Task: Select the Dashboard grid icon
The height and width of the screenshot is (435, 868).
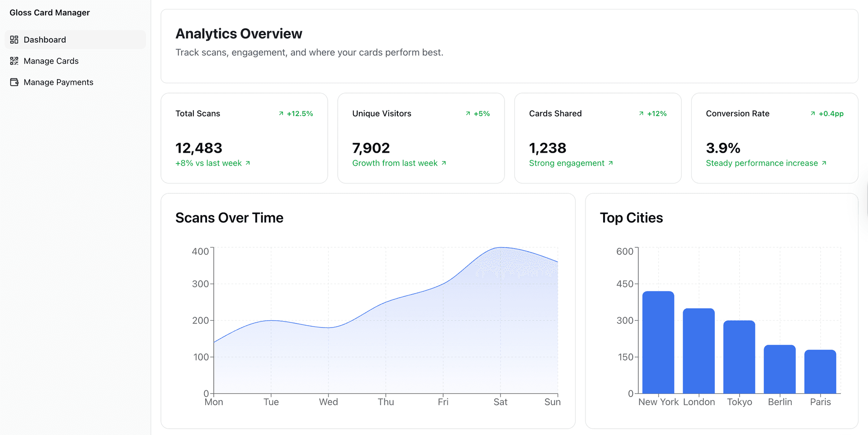Action: (14, 39)
